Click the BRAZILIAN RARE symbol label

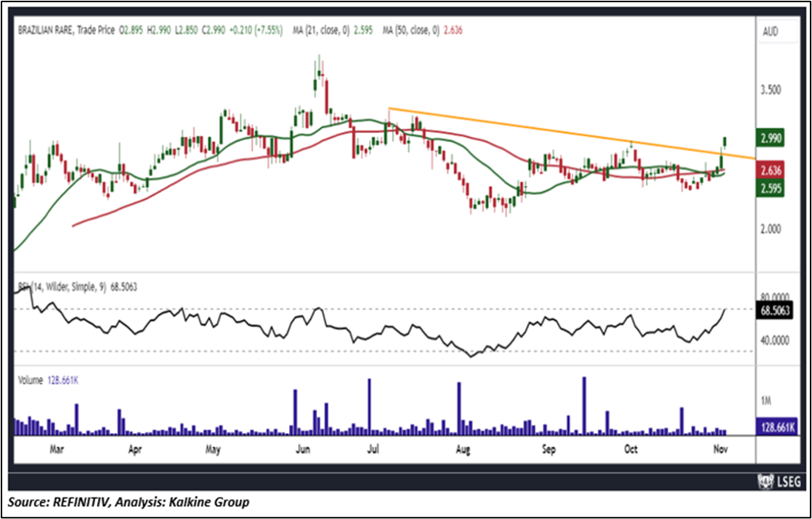46,30
